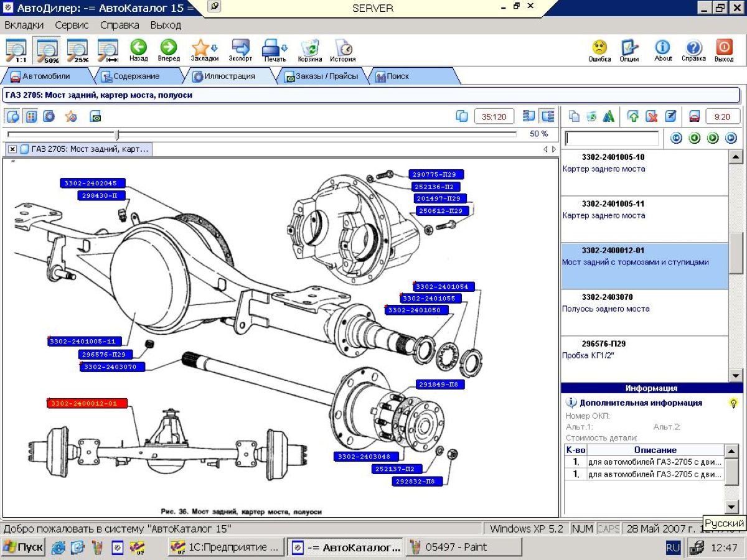Set zoom to 50% in toolbar

click(48, 50)
